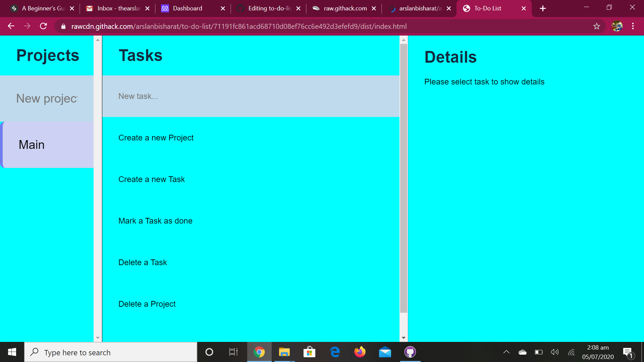The width and height of the screenshot is (644, 362).
Task: Switch to the Dashboard tab
Action: (x=187, y=8)
